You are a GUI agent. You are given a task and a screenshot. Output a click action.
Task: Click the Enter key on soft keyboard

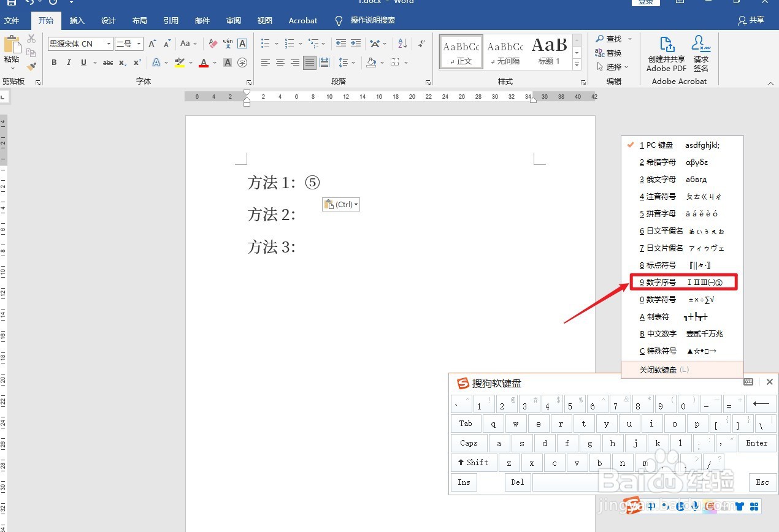757,443
